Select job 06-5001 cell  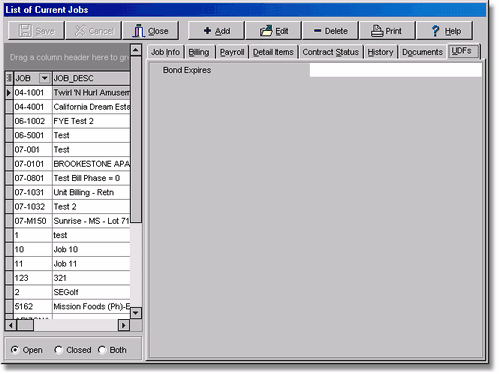[x=33, y=136]
